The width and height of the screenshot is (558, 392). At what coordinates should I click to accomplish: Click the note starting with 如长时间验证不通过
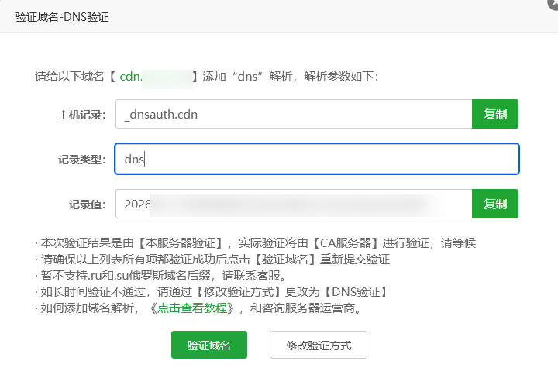click(211, 291)
